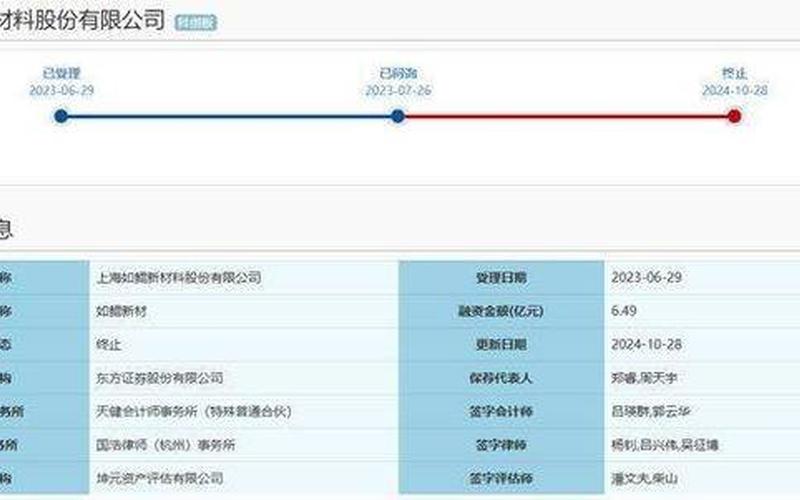
Task: Click the blue dot under 已受理
Action: click(x=61, y=116)
